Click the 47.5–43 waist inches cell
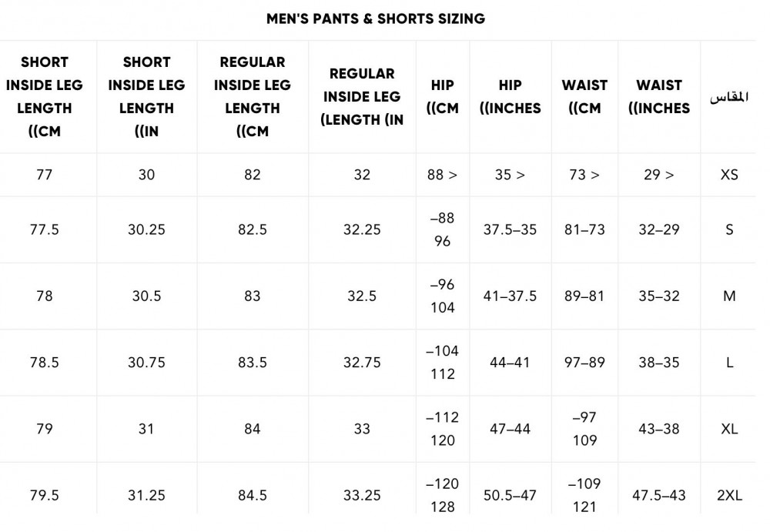Screen dimensions: 770x532 click(659, 495)
